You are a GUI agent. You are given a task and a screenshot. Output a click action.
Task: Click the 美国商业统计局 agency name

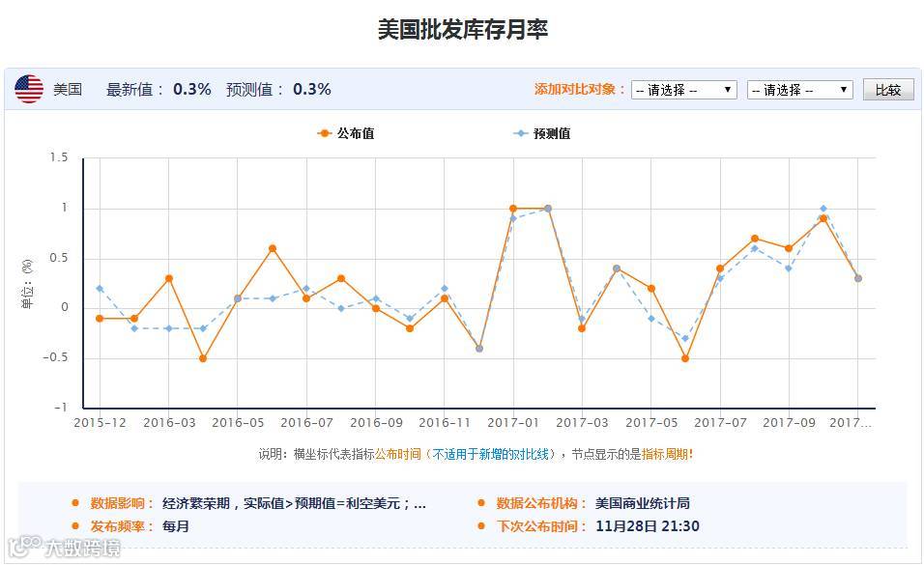(643, 503)
